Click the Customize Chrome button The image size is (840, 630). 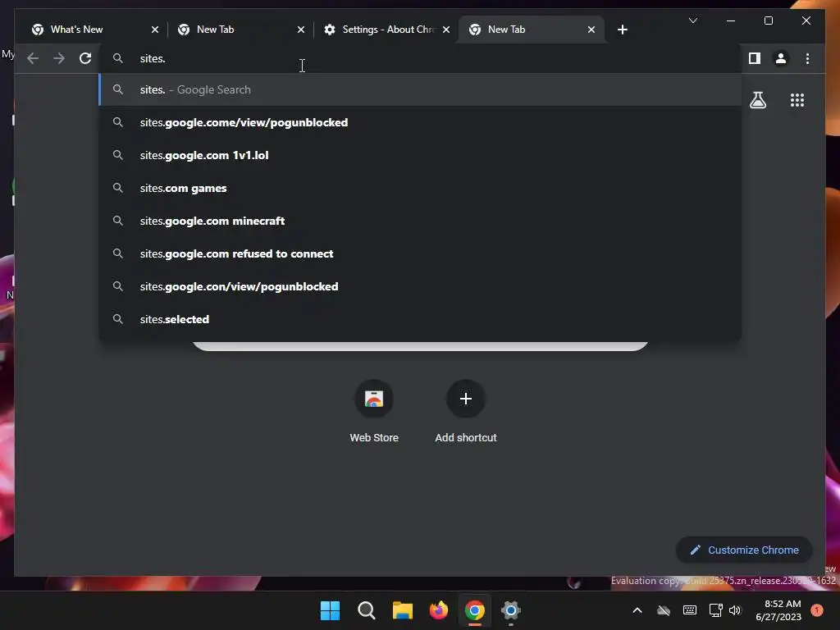744,550
